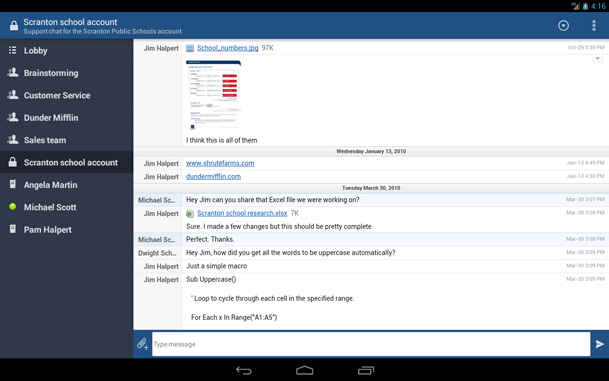Screen dimensions: 609x381
Task: Open the School_numbers.jpg file link
Action: [x=228, y=48]
